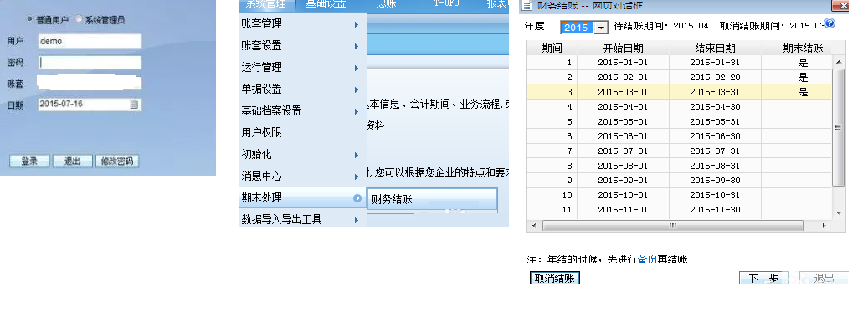Select the 用户权限 menu entry

303,133
